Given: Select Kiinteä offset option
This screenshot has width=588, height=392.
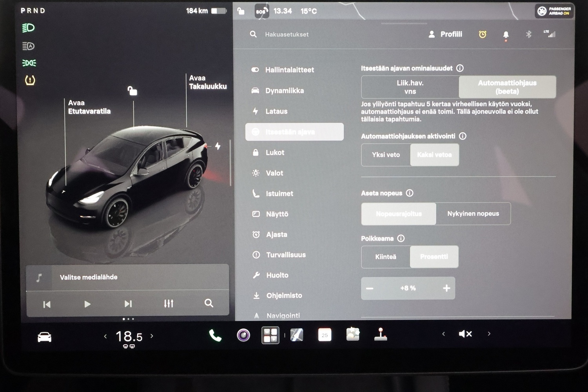Looking at the screenshot, I should point(386,257).
